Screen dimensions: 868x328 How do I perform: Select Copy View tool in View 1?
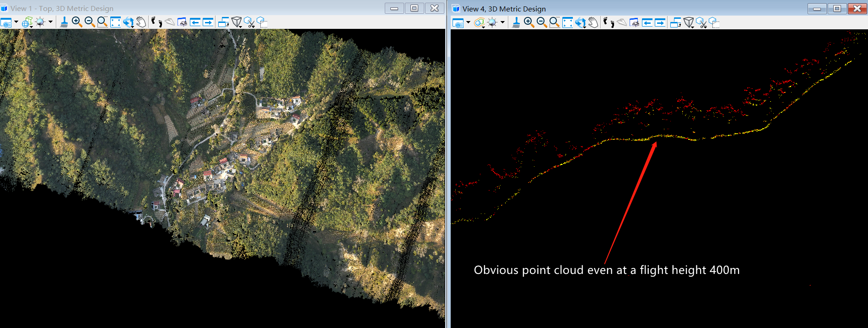(223, 22)
